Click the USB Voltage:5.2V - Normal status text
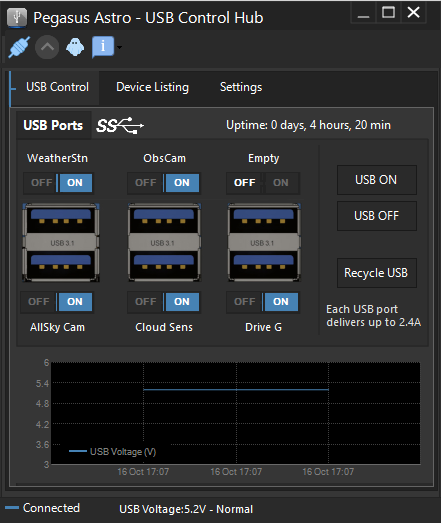The height and width of the screenshot is (523, 441). tap(186, 509)
